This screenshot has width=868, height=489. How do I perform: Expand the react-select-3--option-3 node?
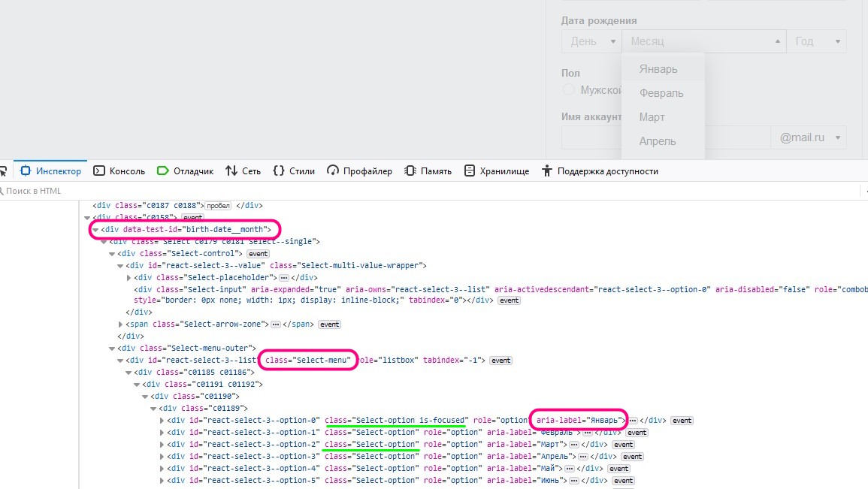click(162, 457)
